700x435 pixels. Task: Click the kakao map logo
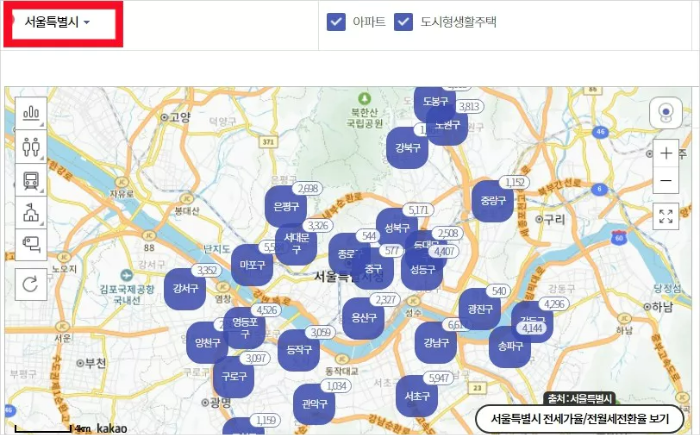click(x=112, y=428)
